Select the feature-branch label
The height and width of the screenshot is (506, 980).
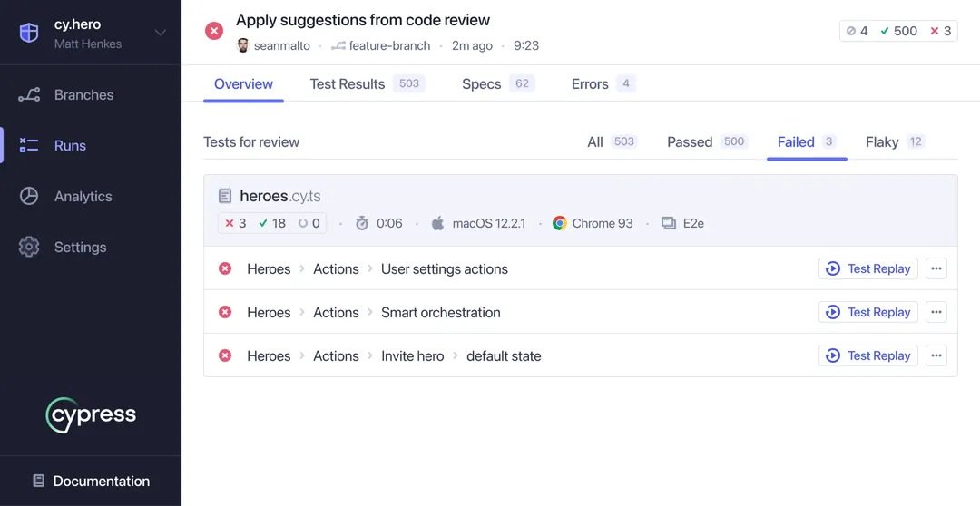(389, 45)
